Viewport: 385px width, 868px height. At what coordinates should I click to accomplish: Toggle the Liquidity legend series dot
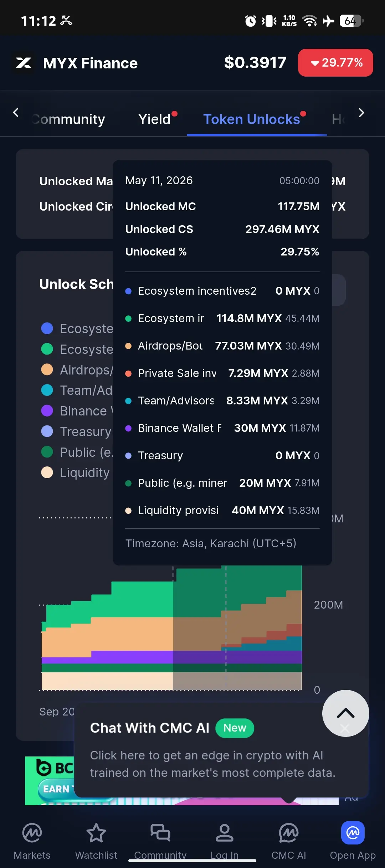tap(47, 472)
